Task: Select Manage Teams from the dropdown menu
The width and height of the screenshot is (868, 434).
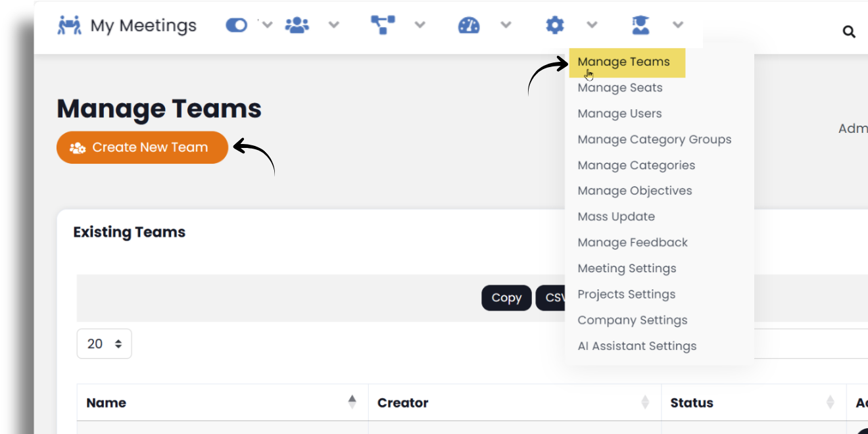Action: (x=623, y=62)
